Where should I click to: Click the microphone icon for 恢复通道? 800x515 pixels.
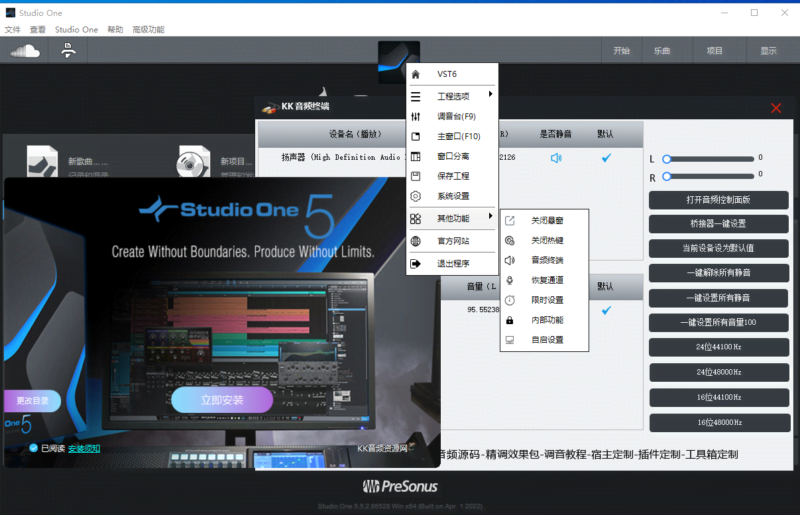pos(510,280)
